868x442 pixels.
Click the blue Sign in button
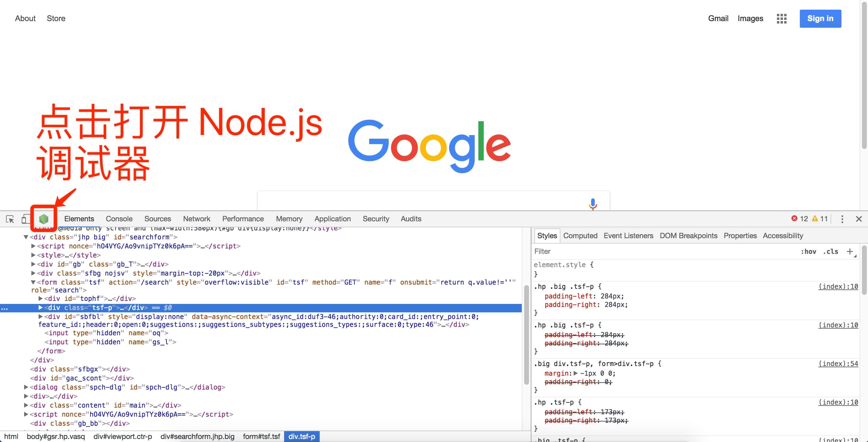click(820, 18)
